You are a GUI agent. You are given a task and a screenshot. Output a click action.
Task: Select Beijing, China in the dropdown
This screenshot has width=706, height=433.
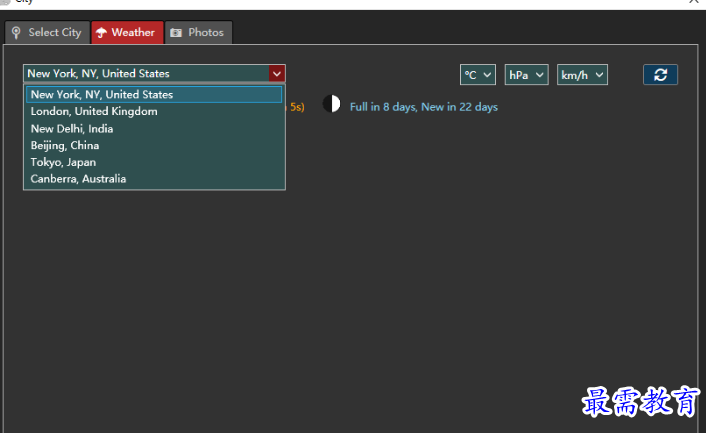point(154,145)
